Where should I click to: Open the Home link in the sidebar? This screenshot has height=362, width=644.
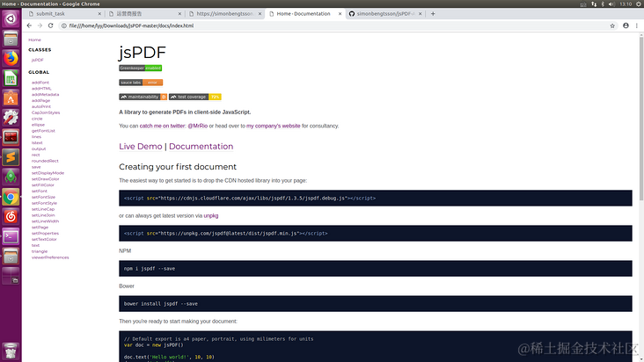(x=34, y=40)
